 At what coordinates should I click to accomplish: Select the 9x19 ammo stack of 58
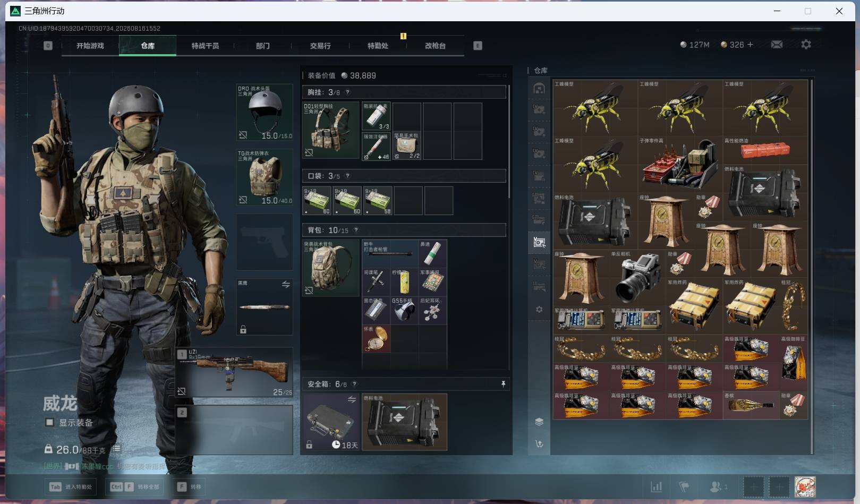[x=378, y=201]
